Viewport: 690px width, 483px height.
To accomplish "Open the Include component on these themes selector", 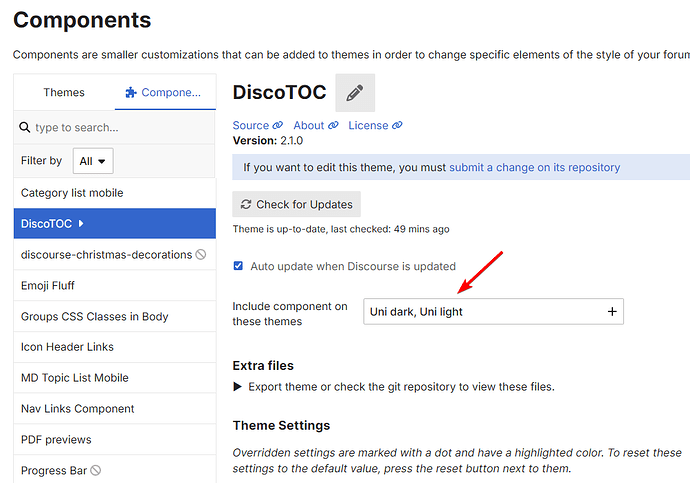I will [493, 311].
